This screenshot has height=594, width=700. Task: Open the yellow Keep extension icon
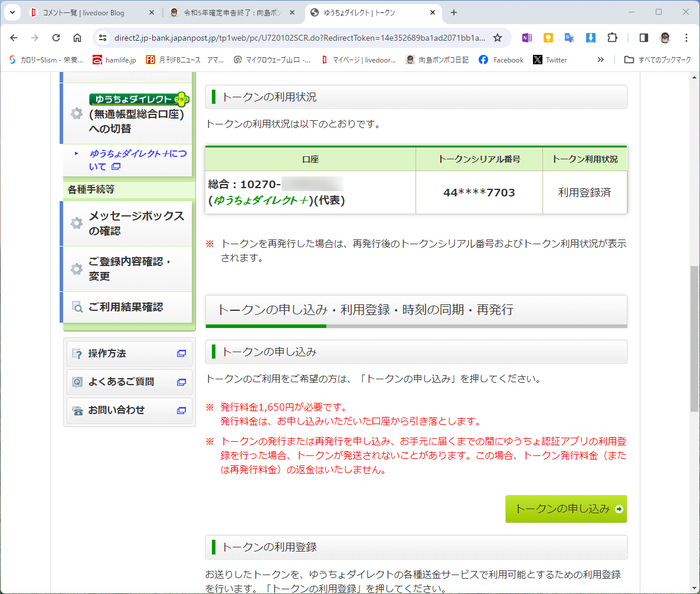pyautogui.click(x=548, y=38)
